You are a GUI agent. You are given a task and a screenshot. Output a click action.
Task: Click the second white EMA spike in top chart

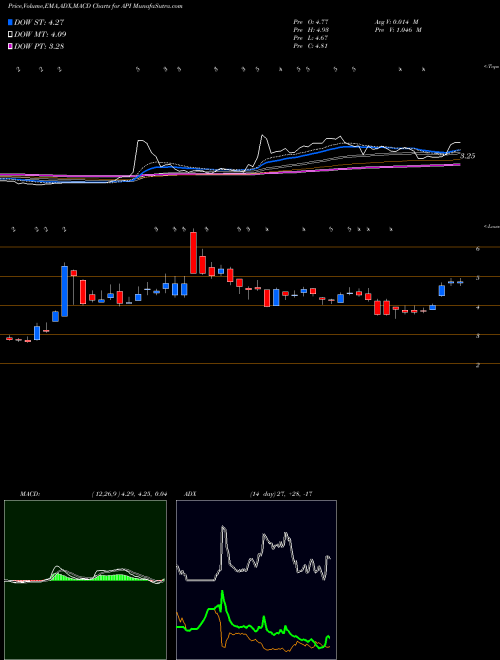[x=263, y=137]
